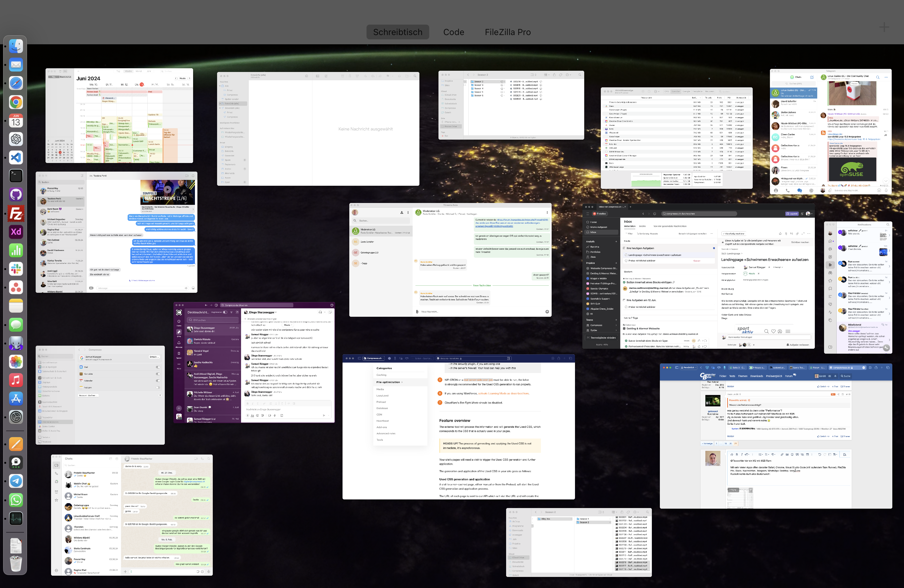
Task: Open the GitHub Desktop dock icon
Action: (x=16, y=195)
